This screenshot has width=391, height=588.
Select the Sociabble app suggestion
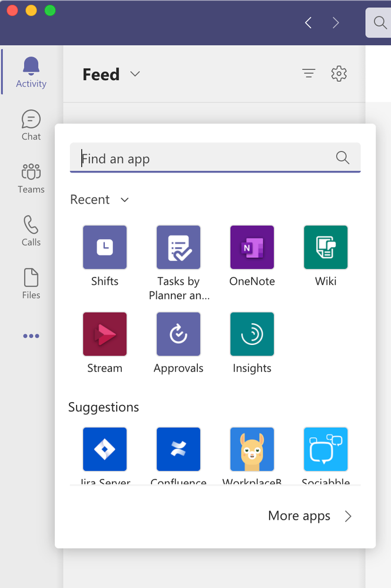pos(326,449)
